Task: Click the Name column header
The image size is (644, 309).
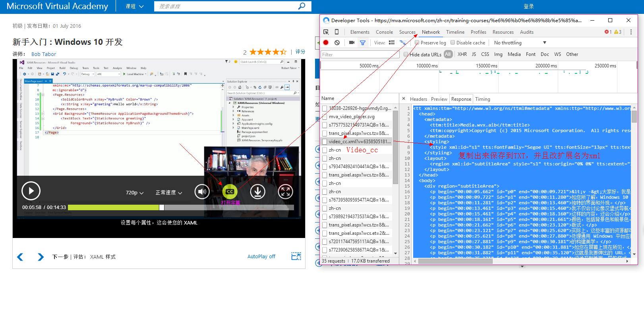Action: (x=328, y=98)
